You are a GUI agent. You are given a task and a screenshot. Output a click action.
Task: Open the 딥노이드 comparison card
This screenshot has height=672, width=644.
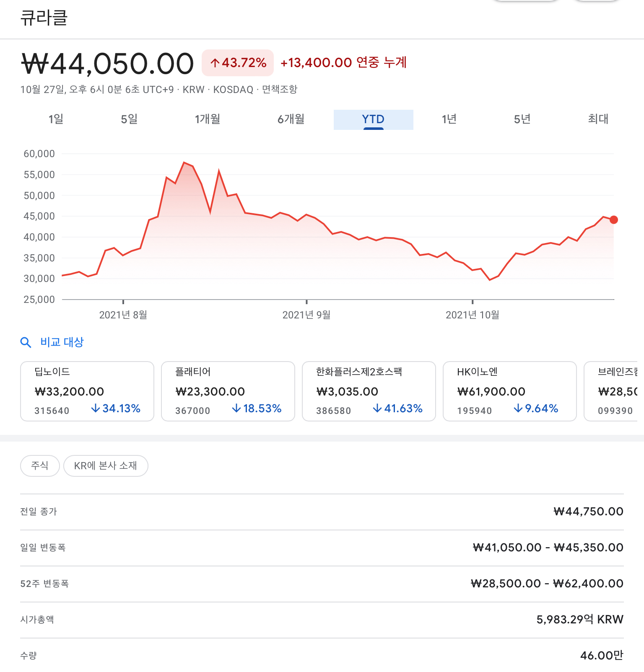point(87,391)
